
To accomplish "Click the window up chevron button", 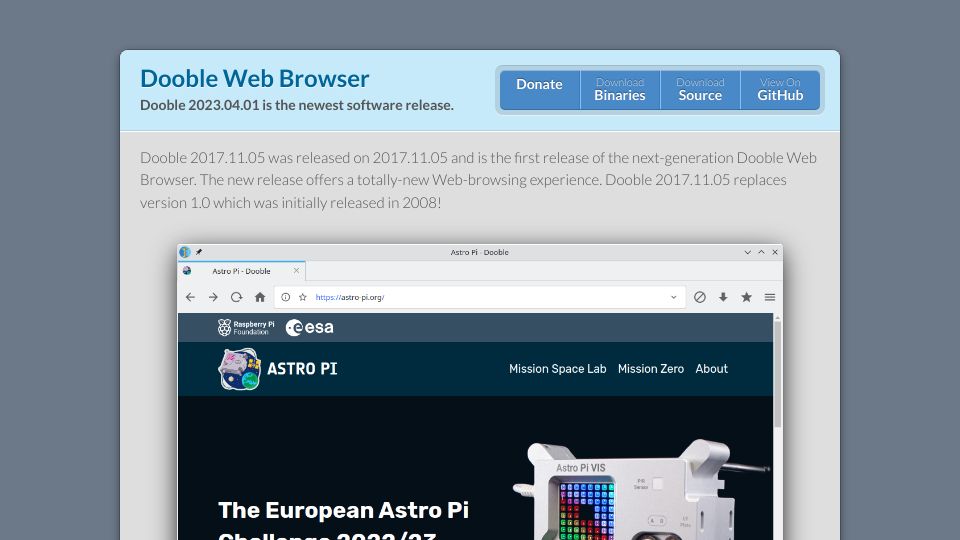I will (x=761, y=252).
